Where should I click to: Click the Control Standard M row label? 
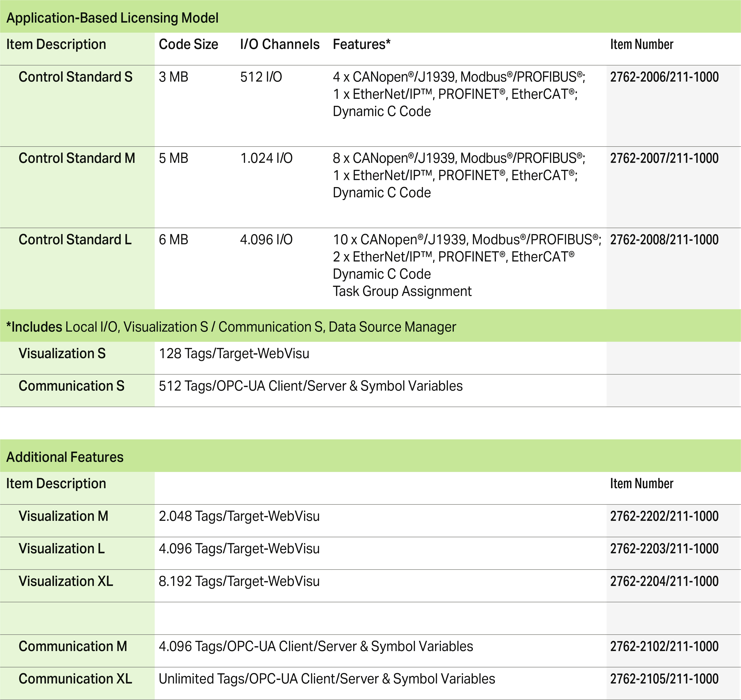click(x=77, y=158)
